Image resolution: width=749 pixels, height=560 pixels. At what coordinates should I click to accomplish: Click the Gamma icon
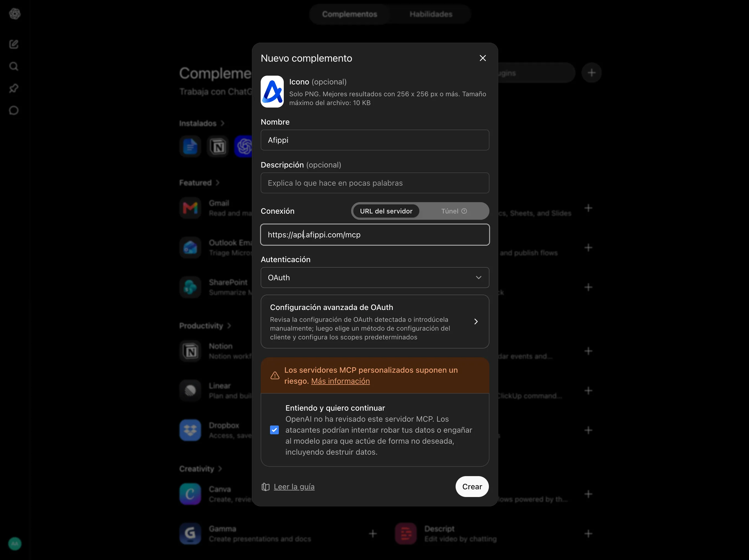coord(190,534)
